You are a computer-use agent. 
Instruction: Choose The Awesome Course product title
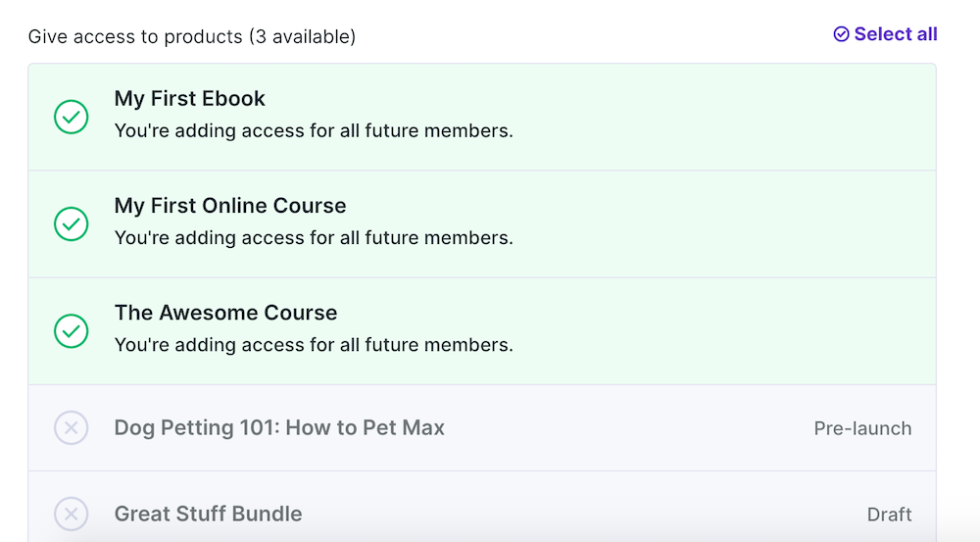[x=225, y=313]
